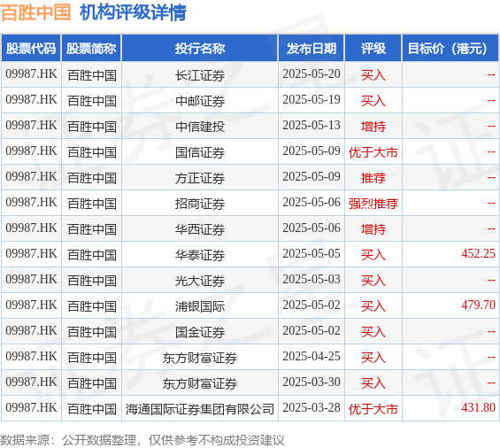Click the 股票简称 column header
The image size is (500, 448).
(x=91, y=49)
